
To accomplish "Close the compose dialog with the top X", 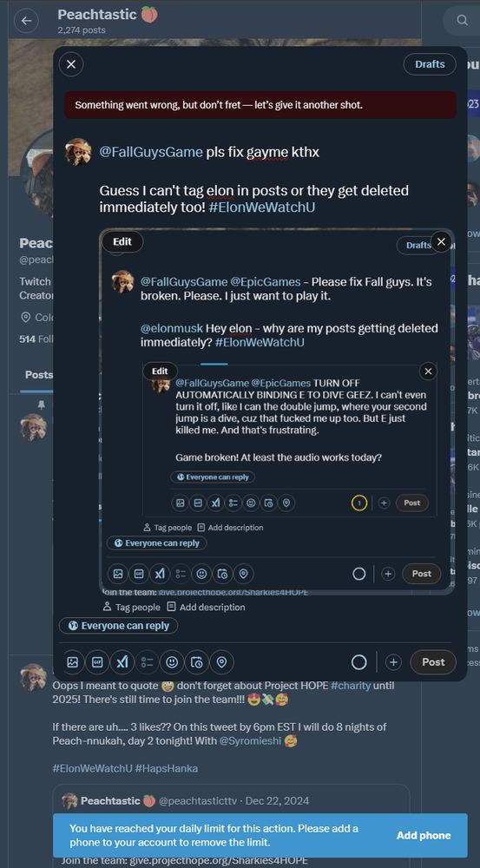I will point(71,64).
